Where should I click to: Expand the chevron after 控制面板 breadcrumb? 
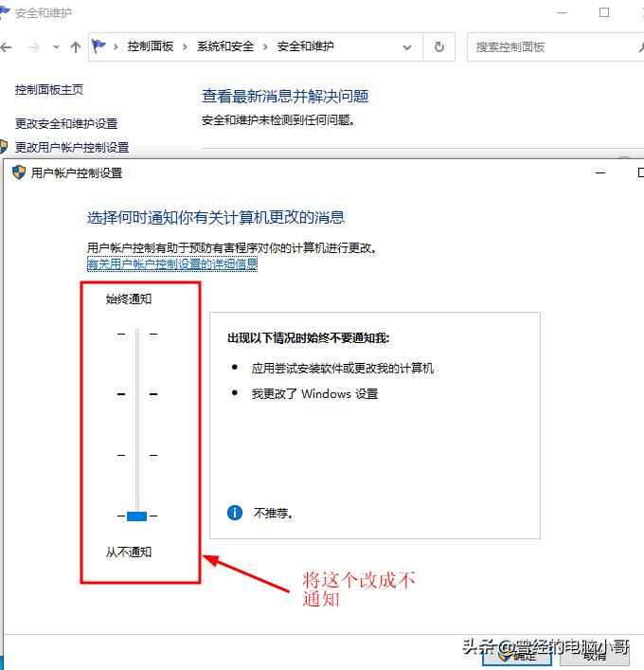coord(186,46)
